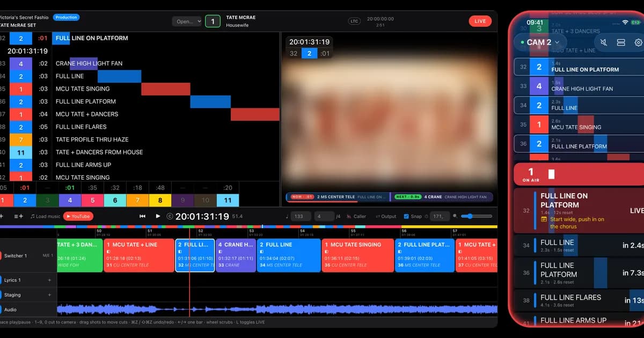Click blue block for FULL LINE PLATFORM row
This screenshot has width=644, height=338.
pos(210,101)
